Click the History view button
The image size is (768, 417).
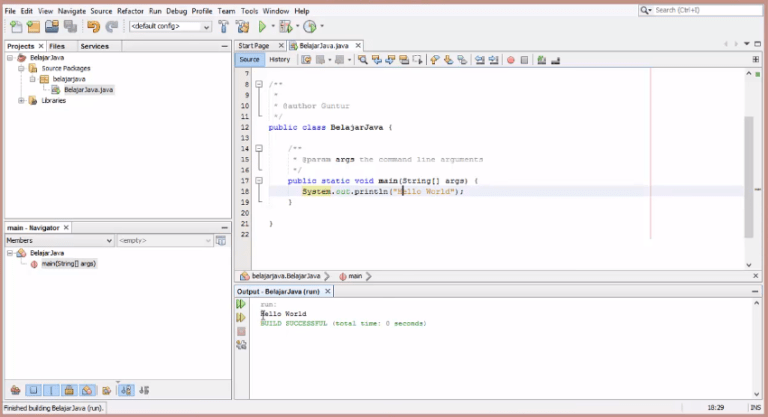(280, 60)
